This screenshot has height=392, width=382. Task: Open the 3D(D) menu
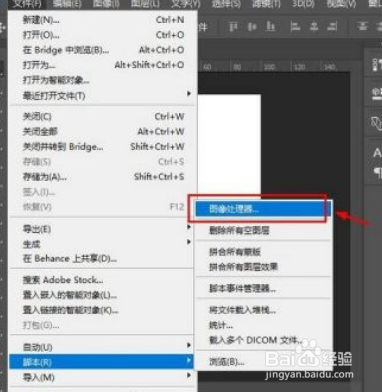(304, 4)
